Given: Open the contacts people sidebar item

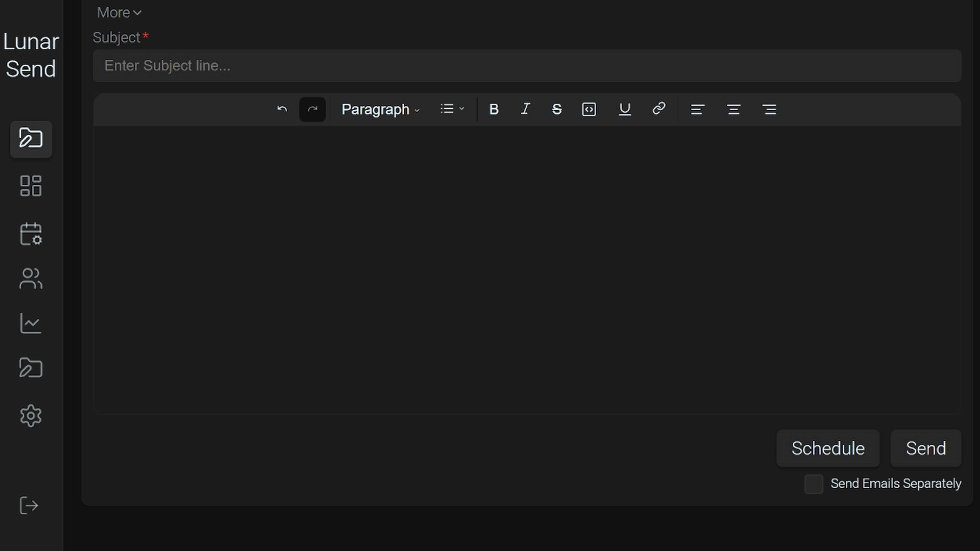Looking at the screenshot, I should pyautogui.click(x=31, y=279).
